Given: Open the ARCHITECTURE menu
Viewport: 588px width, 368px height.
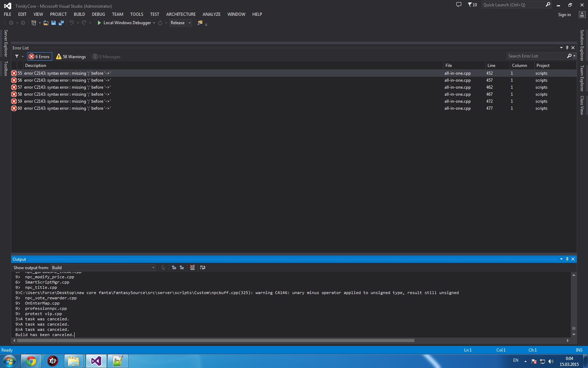Looking at the screenshot, I should click(x=181, y=14).
